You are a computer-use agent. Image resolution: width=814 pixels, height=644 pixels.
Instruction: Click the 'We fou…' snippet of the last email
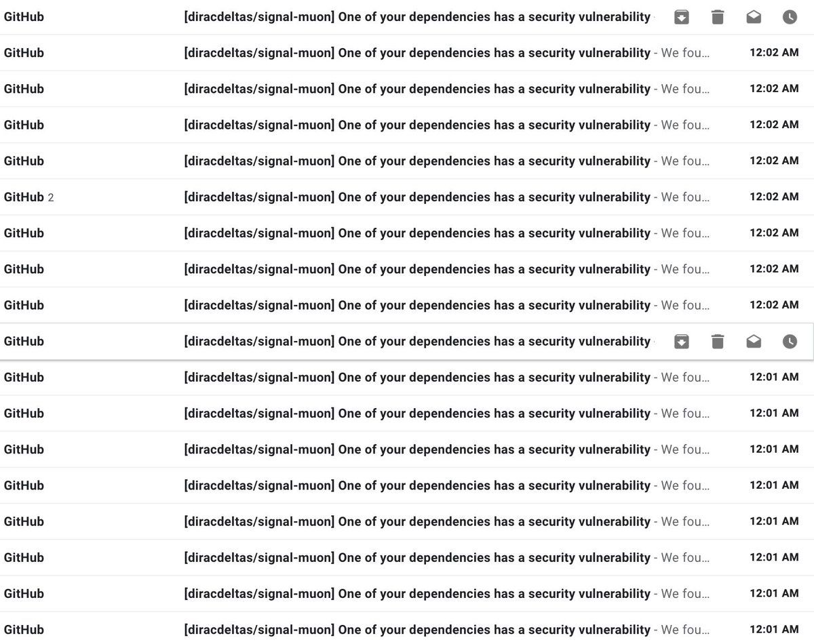(x=685, y=629)
